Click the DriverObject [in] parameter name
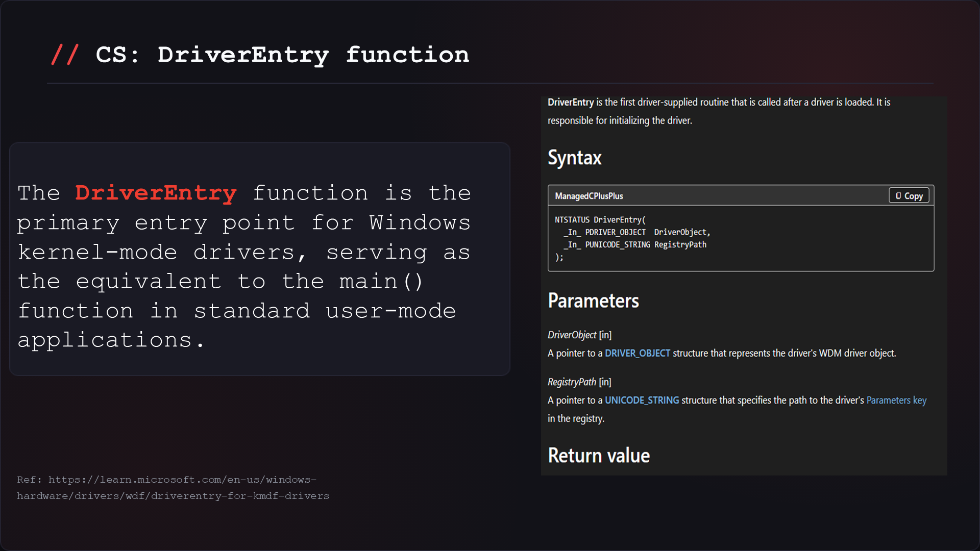 (x=579, y=335)
